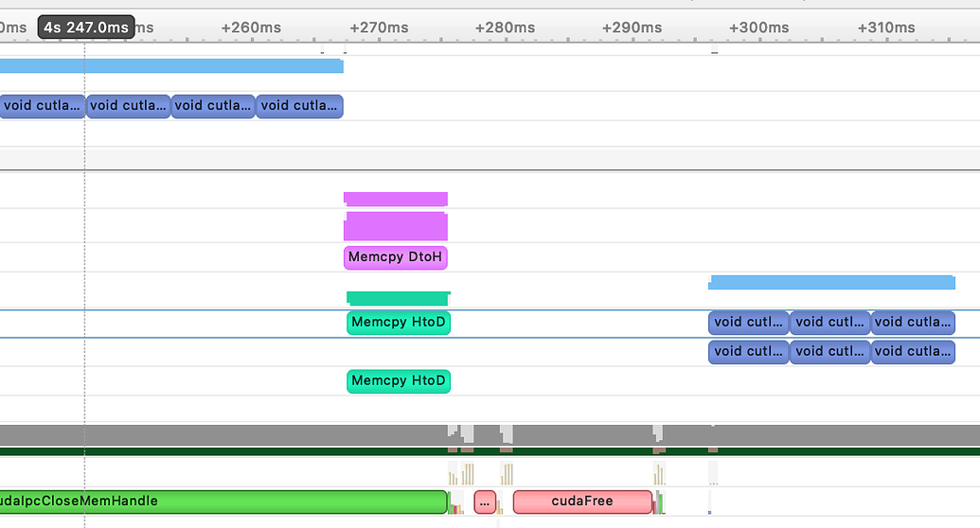Jump to the +280ms ruler mark
Viewport: 980px width, 528px height.
[506, 27]
